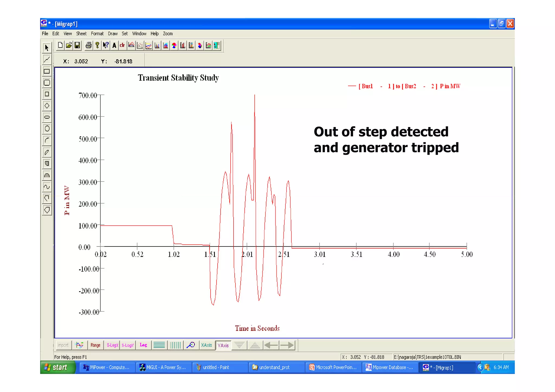The height and width of the screenshot is (392, 555).
Task: Select the line drawing tool
Action: [x=47, y=60]
